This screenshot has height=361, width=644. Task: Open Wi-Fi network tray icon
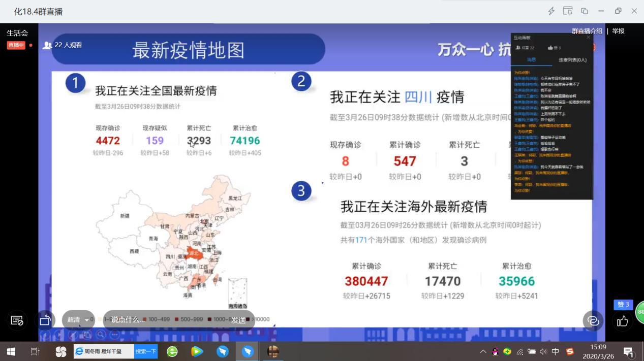pyautogui.click(x=519, y=351)
